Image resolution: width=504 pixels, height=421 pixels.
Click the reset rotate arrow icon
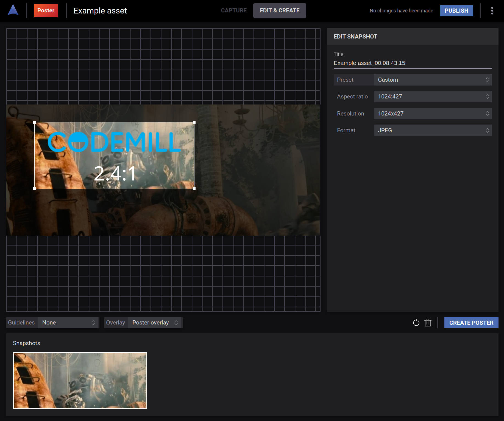(x=416, y=323)
